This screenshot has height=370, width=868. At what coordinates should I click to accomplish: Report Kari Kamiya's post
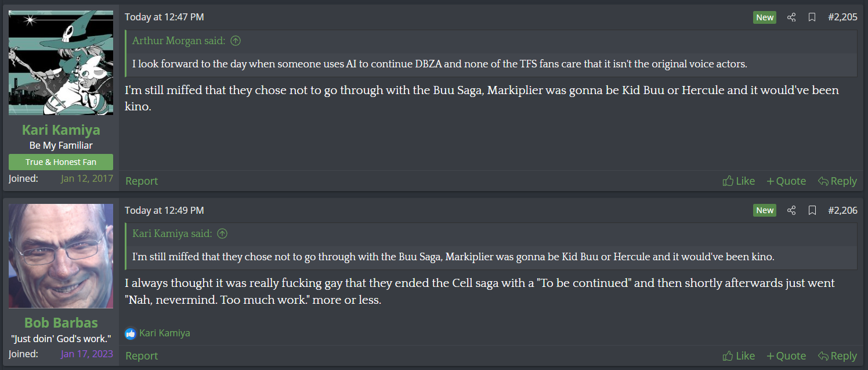(x=142, y=181)
